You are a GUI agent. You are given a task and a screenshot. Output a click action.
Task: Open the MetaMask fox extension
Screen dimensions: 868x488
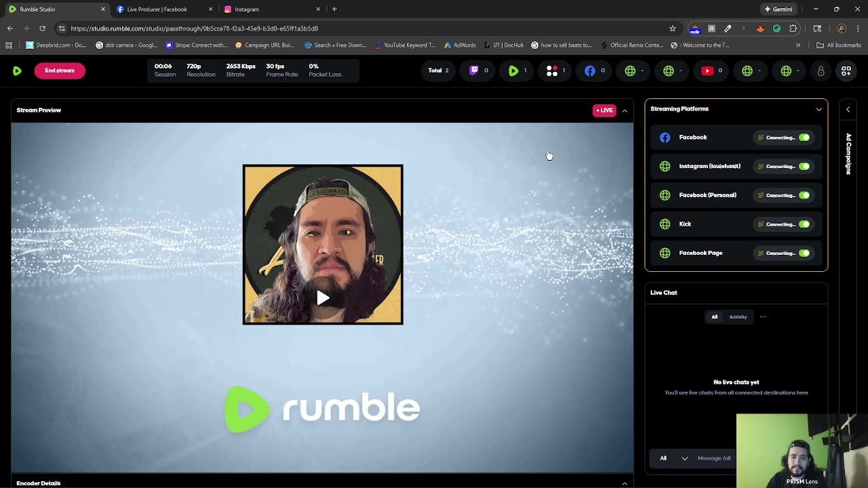[760, 28]
